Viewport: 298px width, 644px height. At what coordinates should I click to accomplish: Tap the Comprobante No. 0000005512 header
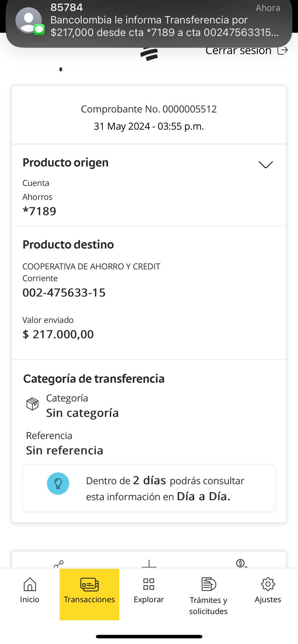tap(149, 109)
